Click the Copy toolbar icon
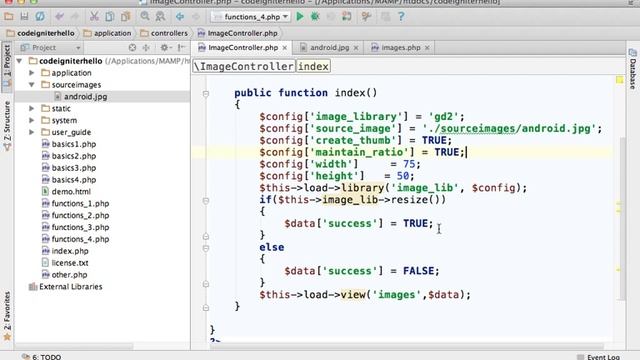This screenshot has height=360, width=640. [110, 16]
